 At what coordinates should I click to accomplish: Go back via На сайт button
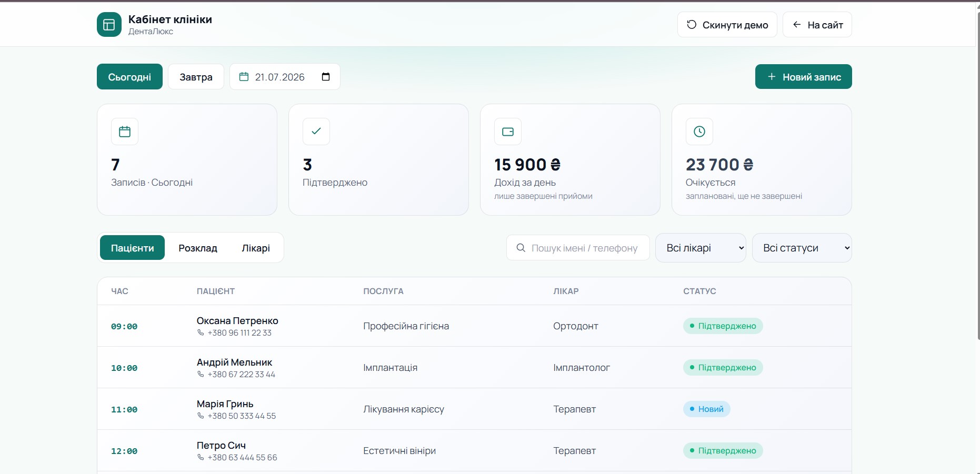pyautogui.click(x=817, y=25)
